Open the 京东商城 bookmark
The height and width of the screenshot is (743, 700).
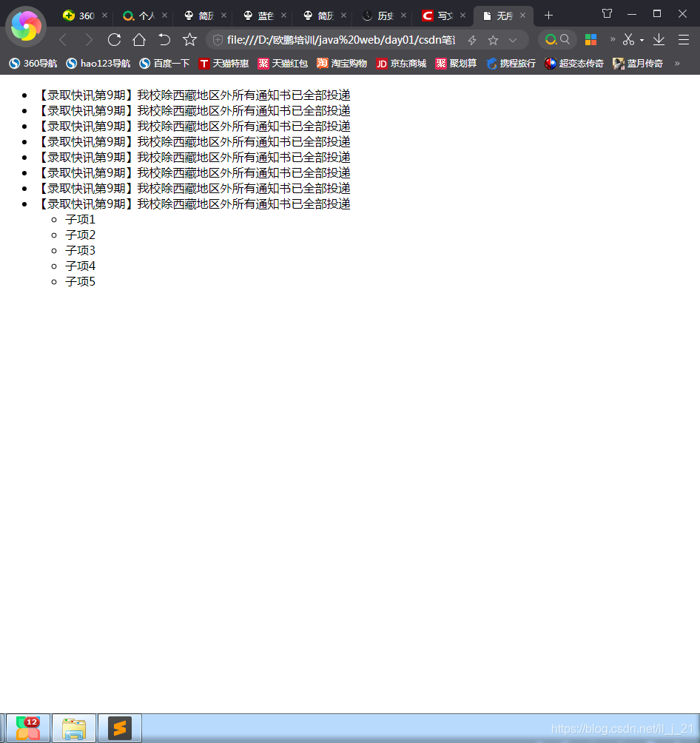coord(401,63)
